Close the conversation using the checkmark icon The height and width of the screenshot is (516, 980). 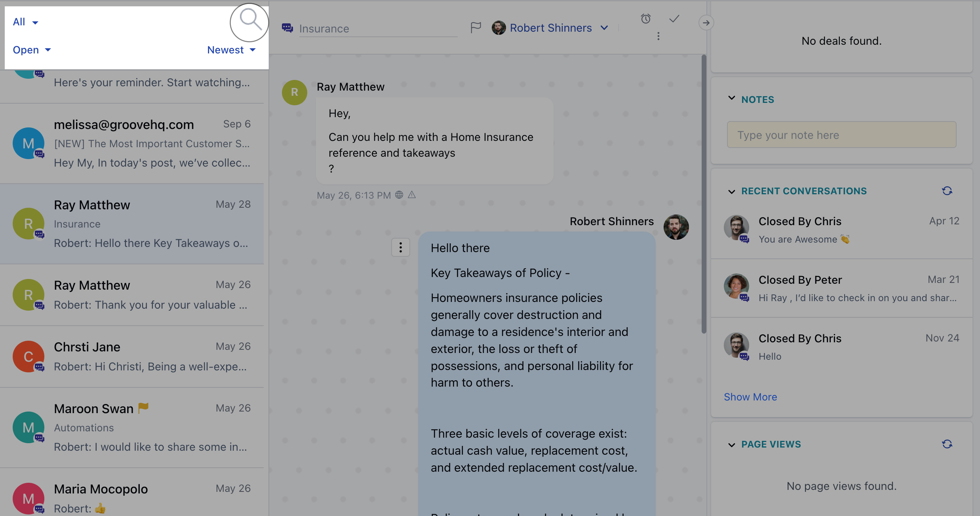coord(674,19)
